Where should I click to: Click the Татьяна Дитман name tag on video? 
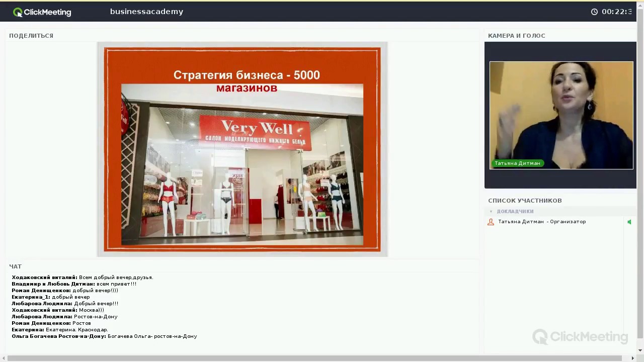point(517,163)
